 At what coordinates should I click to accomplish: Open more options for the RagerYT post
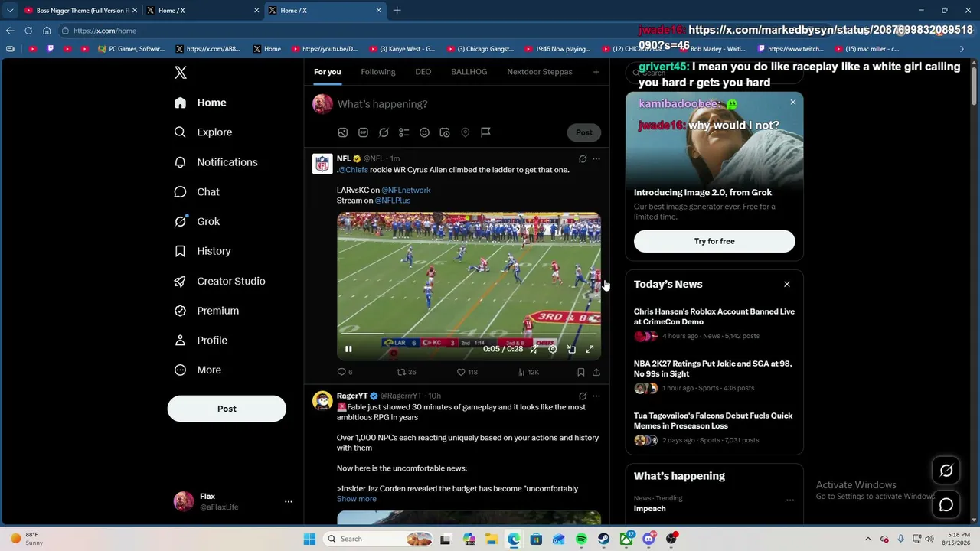(x=596, y=396)
